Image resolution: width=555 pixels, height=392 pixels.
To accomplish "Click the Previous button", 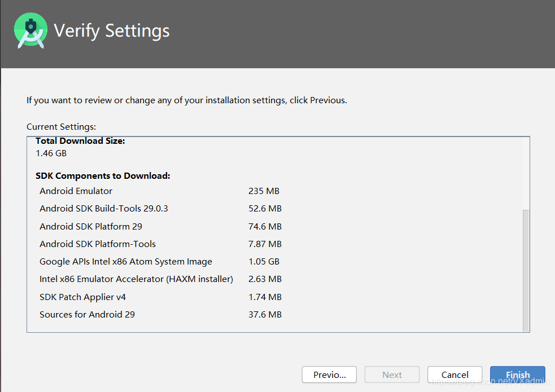I will 329,375.
